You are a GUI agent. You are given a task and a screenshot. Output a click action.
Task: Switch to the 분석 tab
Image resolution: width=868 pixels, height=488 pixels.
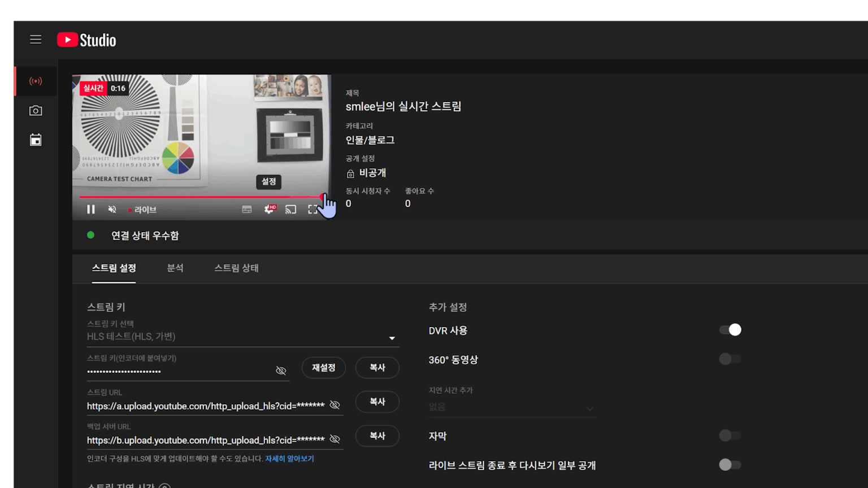(175, 268)
